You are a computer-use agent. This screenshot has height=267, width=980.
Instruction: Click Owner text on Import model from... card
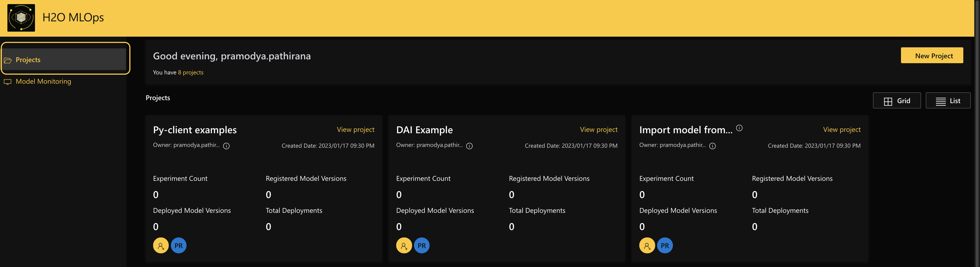click(x=672, y=145)
